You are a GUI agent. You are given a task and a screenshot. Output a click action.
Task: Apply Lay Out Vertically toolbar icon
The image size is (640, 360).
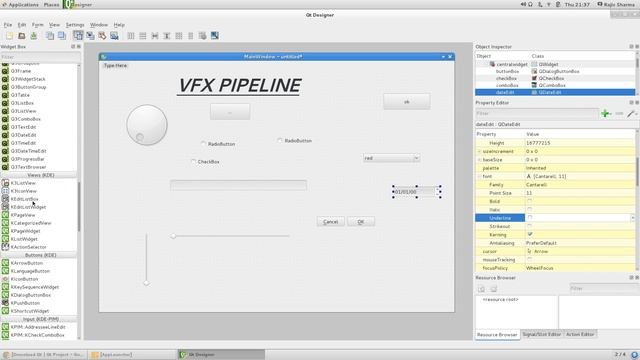click(142, 36)
